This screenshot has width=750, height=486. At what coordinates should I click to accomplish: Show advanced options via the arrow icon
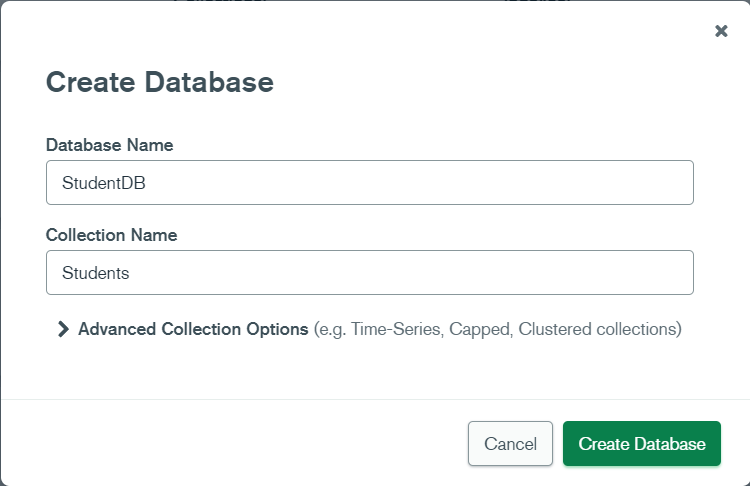(x=63, y=329)
